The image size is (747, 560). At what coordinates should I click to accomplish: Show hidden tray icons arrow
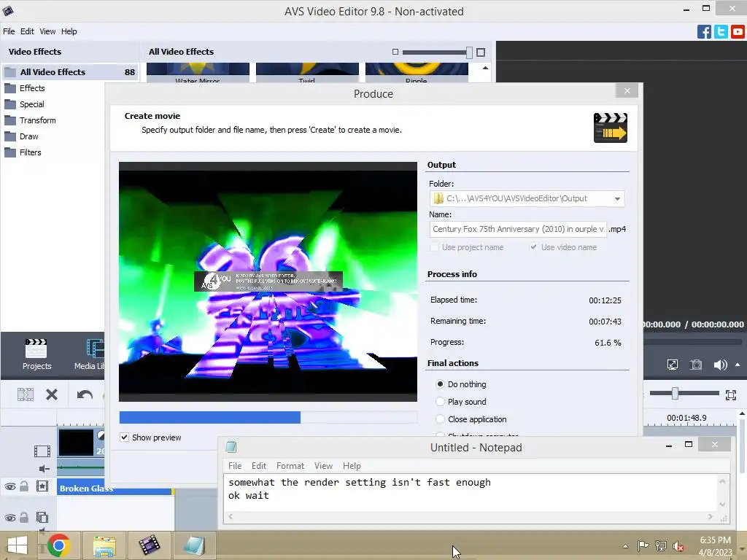point(625,546)
